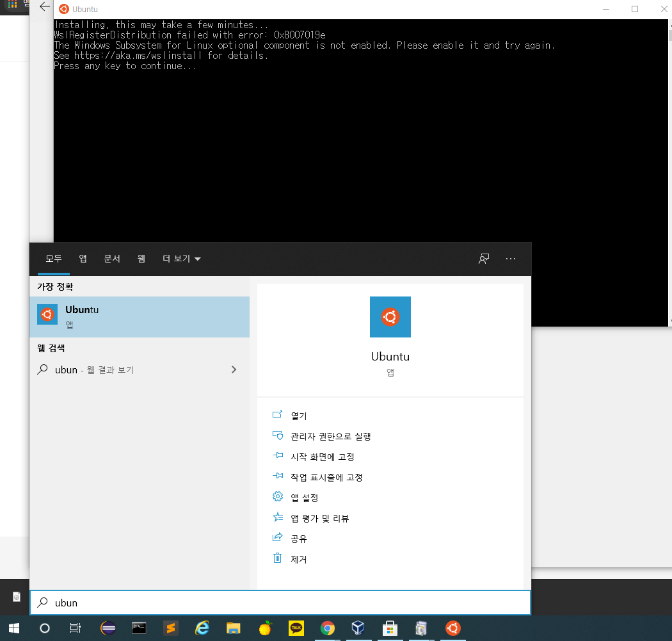Open Internet Explorer from taskbar

click(x=202, y=629)
